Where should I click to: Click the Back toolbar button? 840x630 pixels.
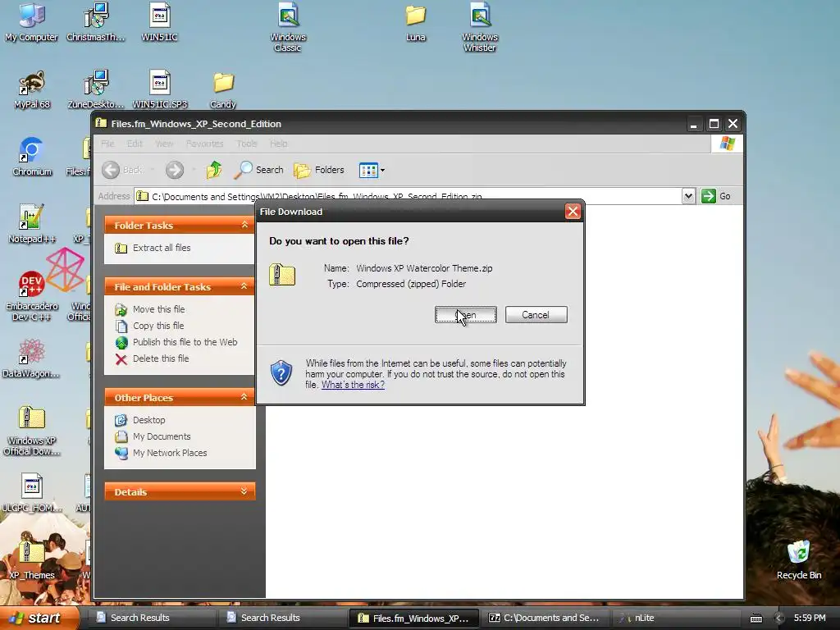(122, 170)
